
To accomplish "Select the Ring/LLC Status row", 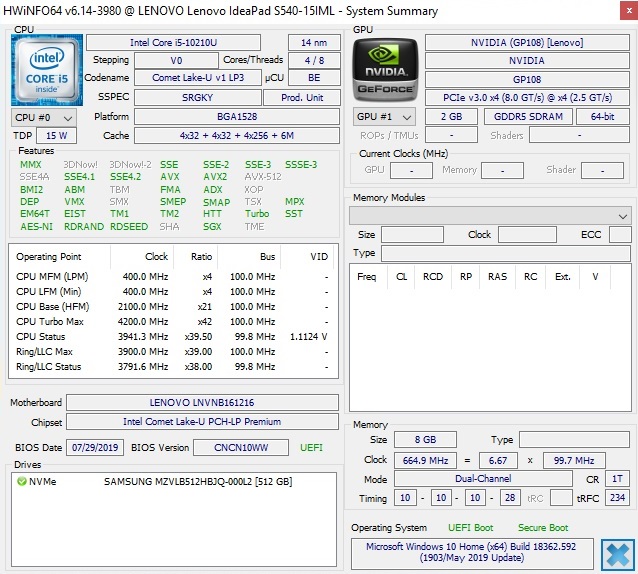I will point(173,367).
